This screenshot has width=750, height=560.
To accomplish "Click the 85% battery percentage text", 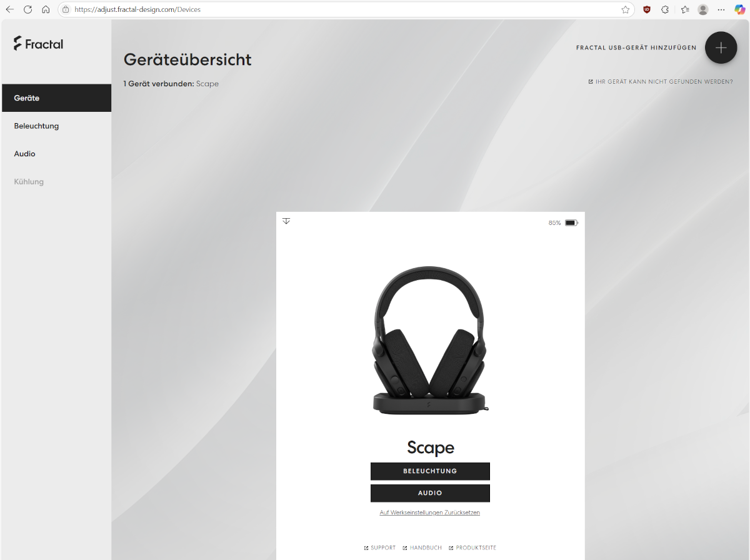I will click(x=554, y=222).
